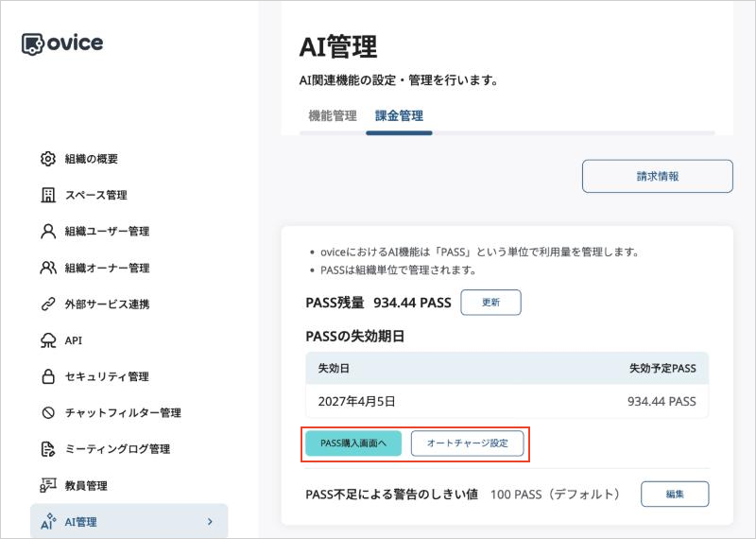Click the 請求情報 button

(x=658, y=176)
